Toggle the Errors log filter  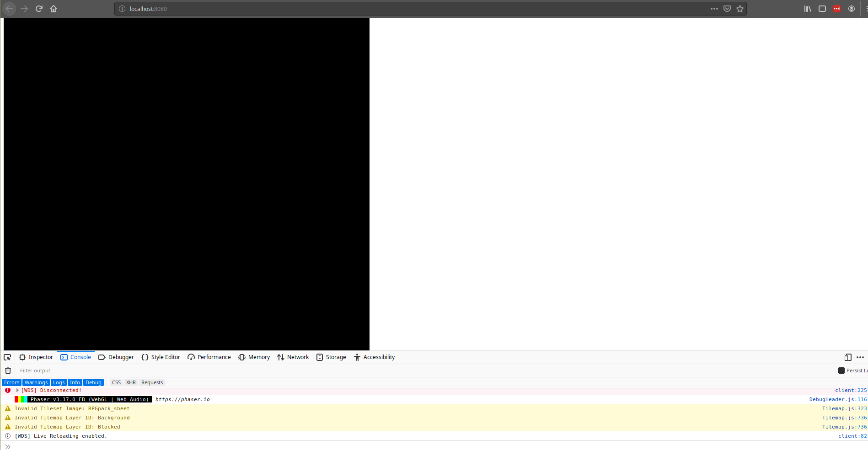point(11,382)
